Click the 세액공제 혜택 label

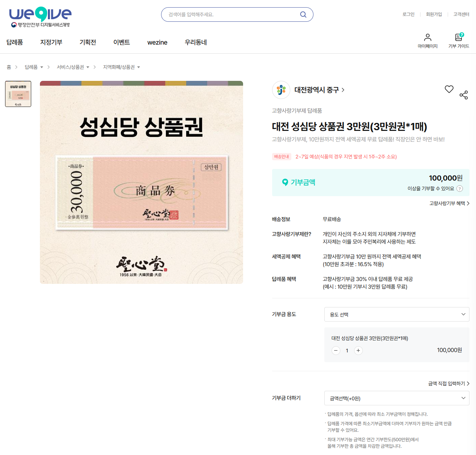[286, 257]
